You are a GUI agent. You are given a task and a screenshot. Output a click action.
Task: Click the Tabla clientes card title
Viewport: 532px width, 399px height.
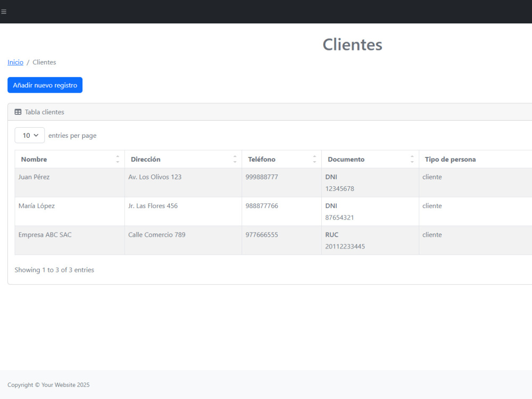[45, 112]
